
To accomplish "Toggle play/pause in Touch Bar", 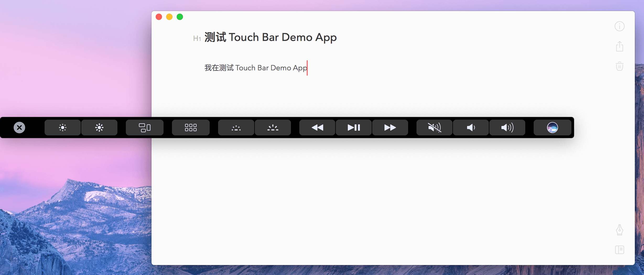I will coord(354,128).
